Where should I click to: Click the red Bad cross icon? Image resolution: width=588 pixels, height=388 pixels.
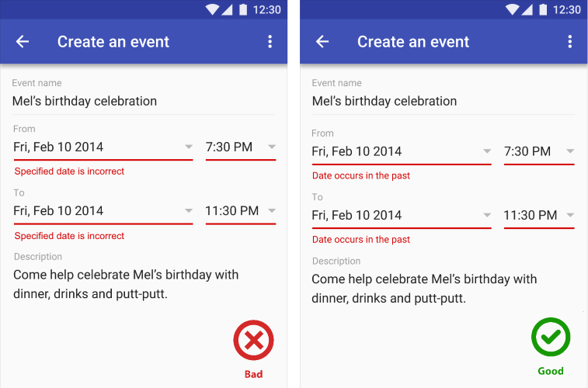click(253, 340)
